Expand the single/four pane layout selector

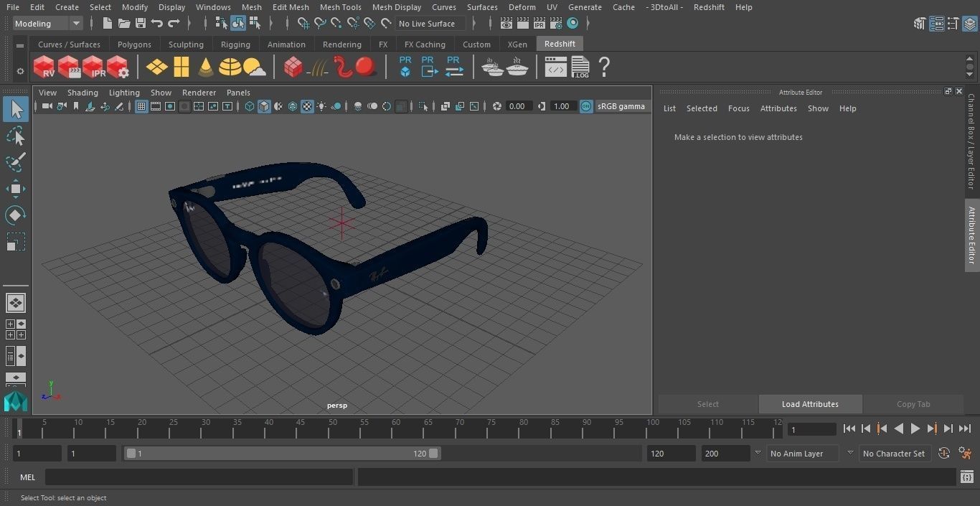tap(16, 329)
